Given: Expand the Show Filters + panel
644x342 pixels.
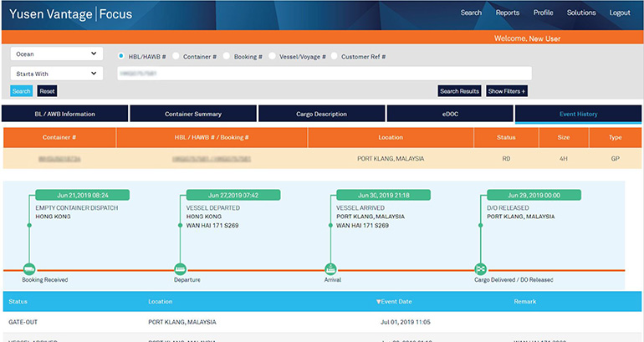Looking at the screenshot, I should click(507, 91).
